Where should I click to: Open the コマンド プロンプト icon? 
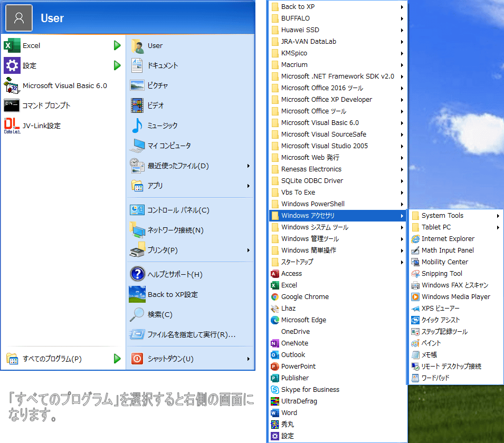[12, 105]
